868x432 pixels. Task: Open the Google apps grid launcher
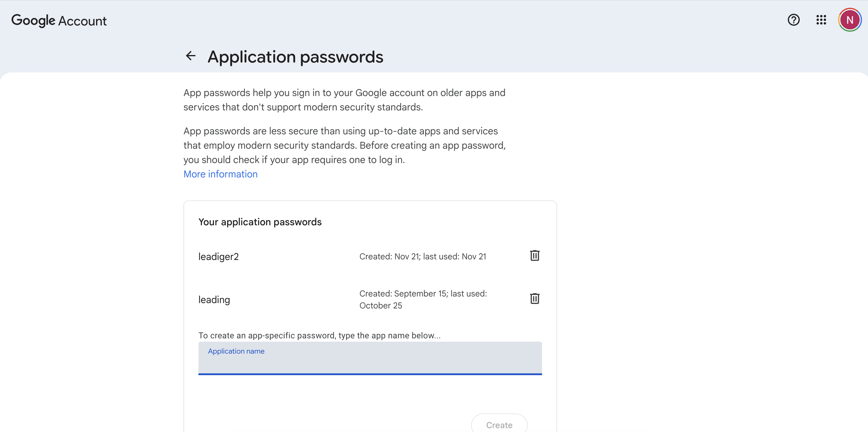click(821, 20)
